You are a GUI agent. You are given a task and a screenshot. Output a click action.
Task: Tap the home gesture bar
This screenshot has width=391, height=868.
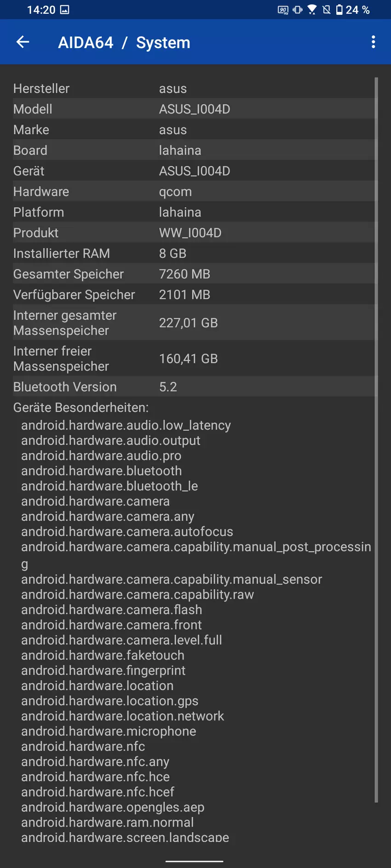194,861
